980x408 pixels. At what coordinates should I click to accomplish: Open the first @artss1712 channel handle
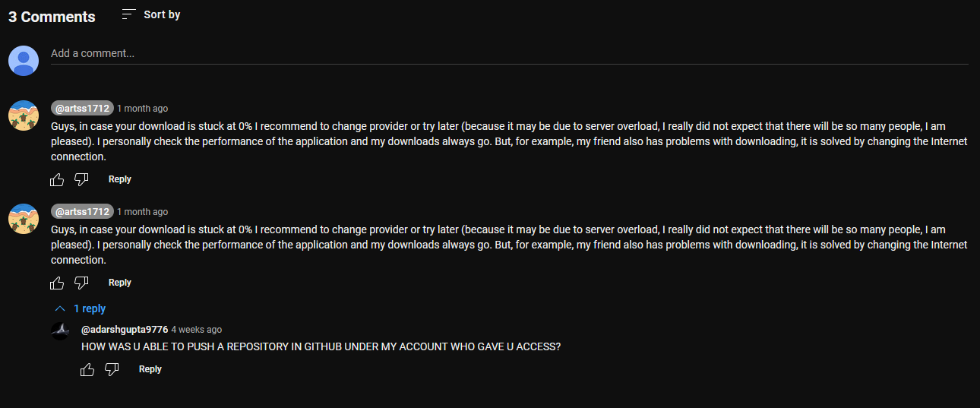click(x=82, y=109)
